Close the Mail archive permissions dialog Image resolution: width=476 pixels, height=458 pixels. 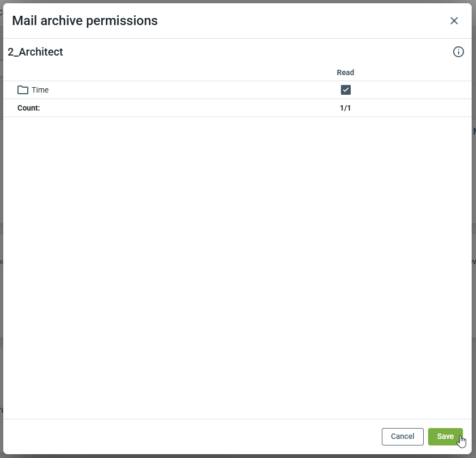[x=454, y=21]
